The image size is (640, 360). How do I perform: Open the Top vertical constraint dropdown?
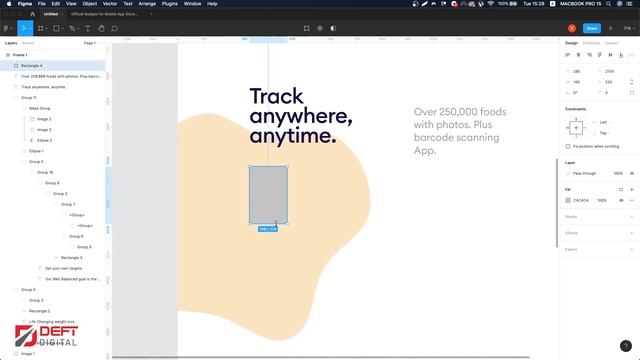[604, 133]
